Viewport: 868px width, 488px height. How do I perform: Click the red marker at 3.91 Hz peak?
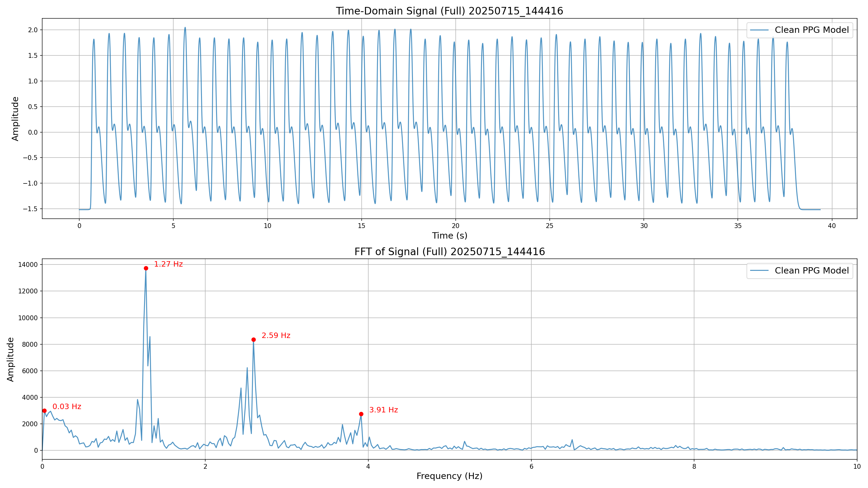click(361, 414)
